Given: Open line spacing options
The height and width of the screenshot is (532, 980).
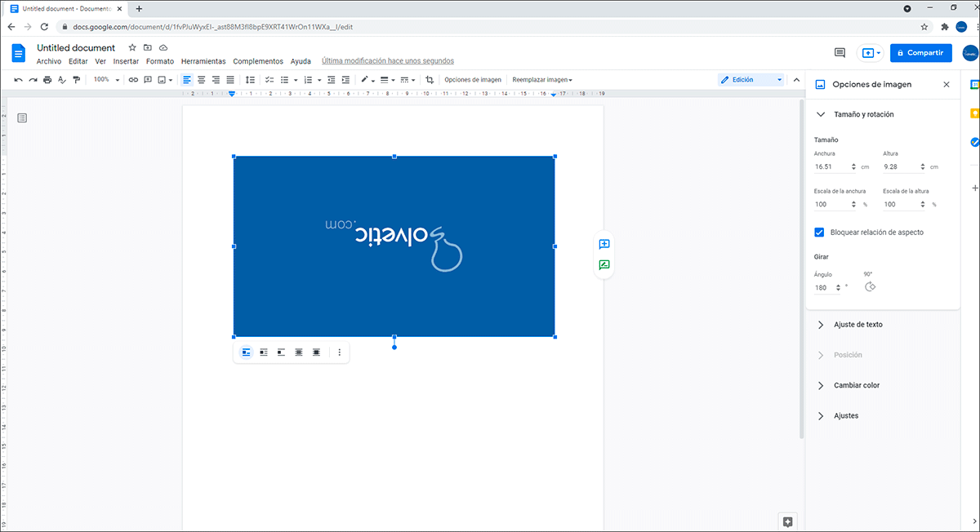Looking at the screenshot, I should coord(251,80).
